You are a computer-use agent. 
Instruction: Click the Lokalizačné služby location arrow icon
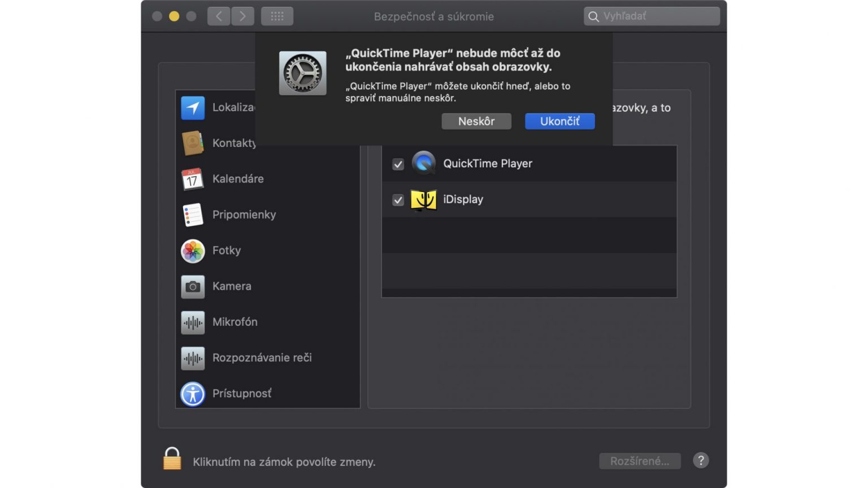pyautogui.click(x=193, y=107)
